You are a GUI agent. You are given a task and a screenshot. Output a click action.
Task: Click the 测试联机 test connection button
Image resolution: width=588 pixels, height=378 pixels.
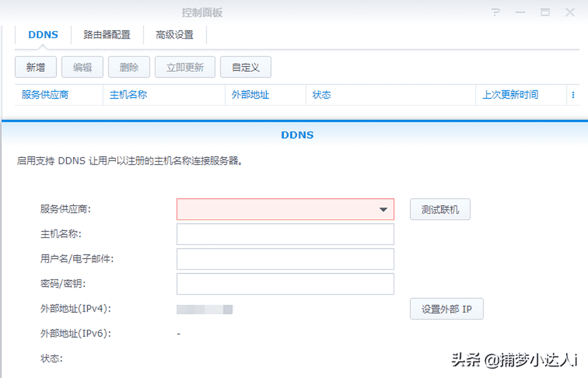pyautogui.click(x=440, y=209)
